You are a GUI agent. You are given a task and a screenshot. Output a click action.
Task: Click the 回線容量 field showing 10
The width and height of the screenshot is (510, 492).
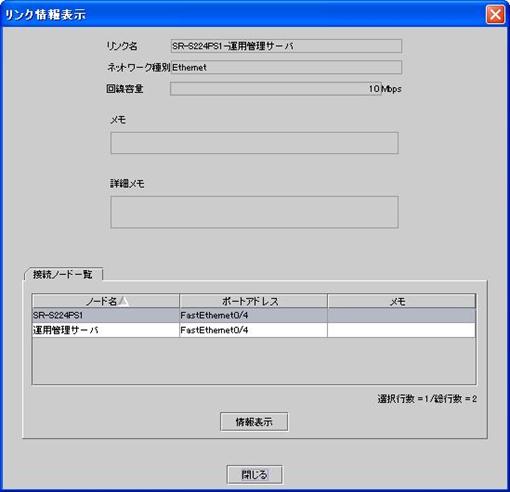pyautogui.click(x=276, y=89)
